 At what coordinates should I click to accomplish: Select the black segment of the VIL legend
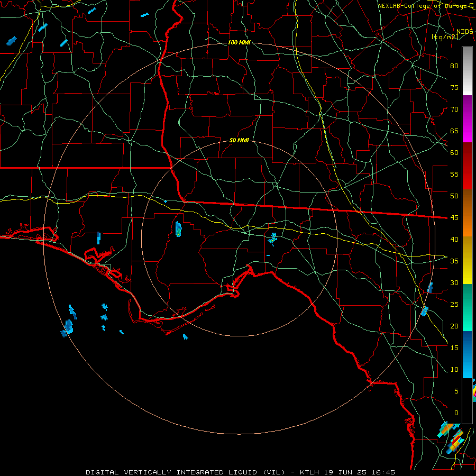467,401
